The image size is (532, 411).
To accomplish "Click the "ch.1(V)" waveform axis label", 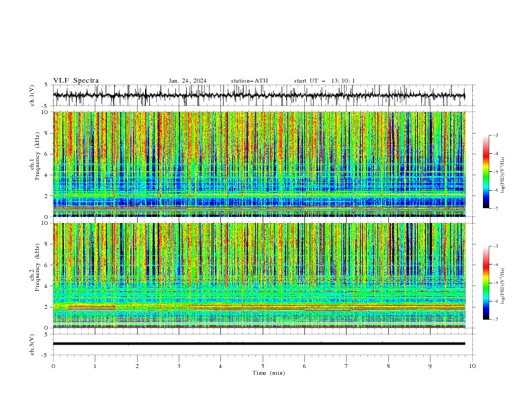I will [x=32, y=95].
